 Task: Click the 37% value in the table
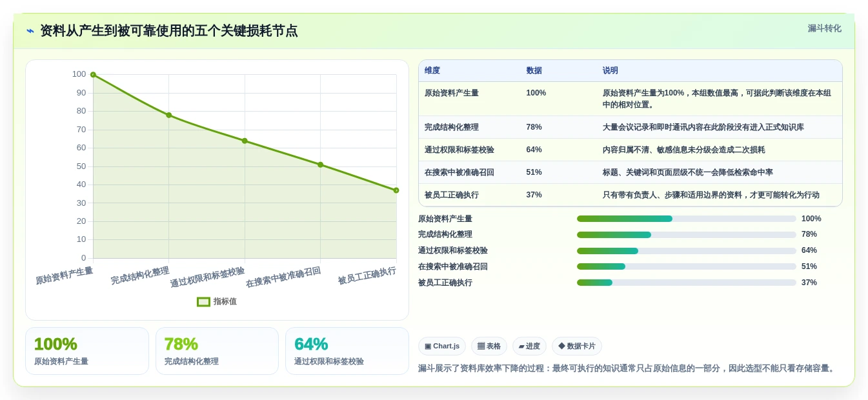[x=534, y=195]
